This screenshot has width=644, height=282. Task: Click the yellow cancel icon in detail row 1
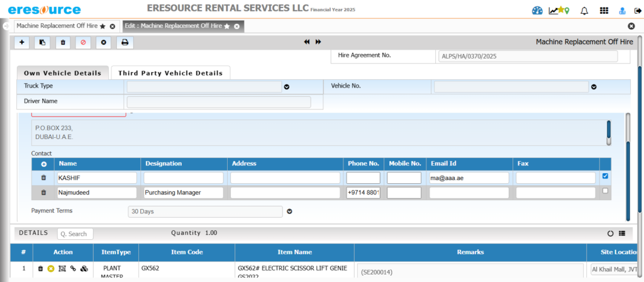tap(51, 269)
